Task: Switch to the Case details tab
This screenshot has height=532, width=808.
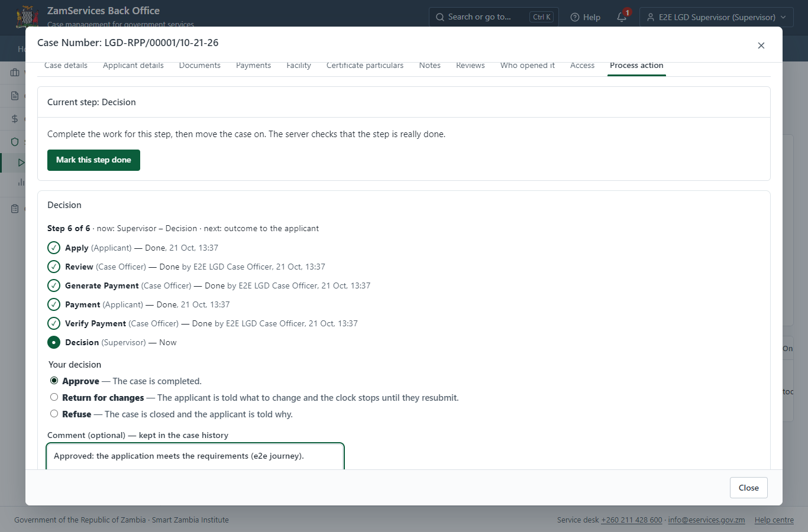Action: [x=66, y=66]
